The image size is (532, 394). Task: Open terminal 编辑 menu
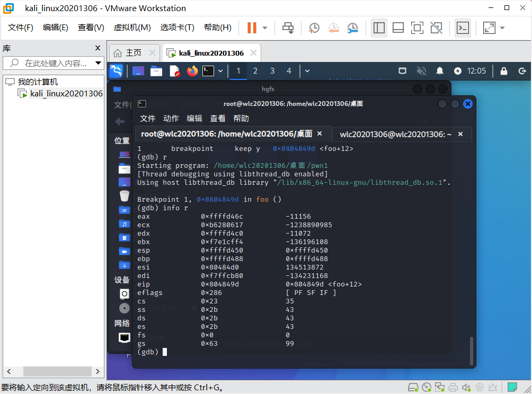[194, 118]
